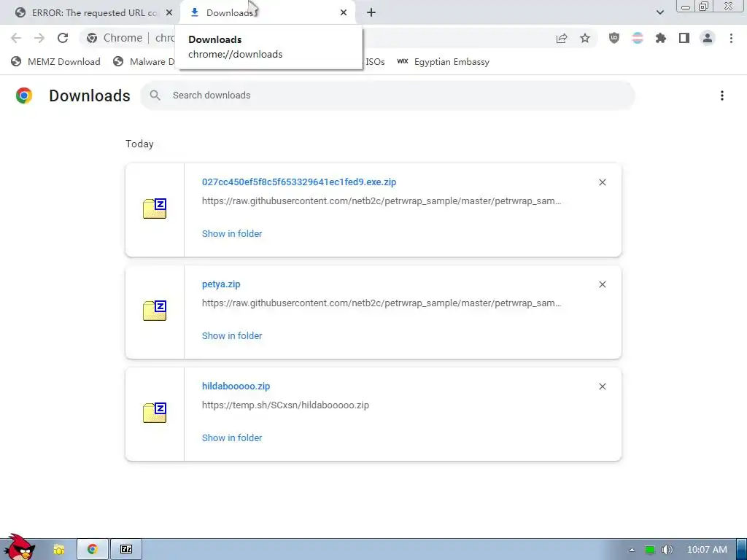Remove 027cc450ef5f8c5f653329641ec1fed9.exe.zip from the list
The image size is (747, 560).
(602, 182)
